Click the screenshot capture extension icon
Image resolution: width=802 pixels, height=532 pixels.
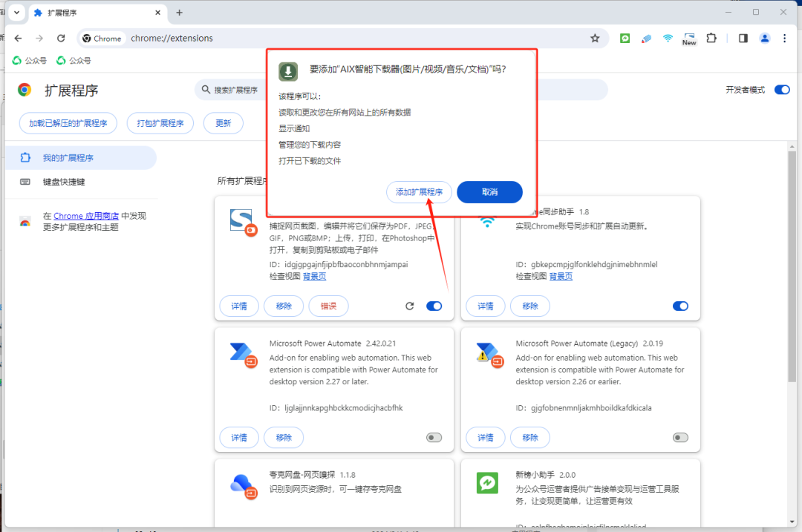243,222
